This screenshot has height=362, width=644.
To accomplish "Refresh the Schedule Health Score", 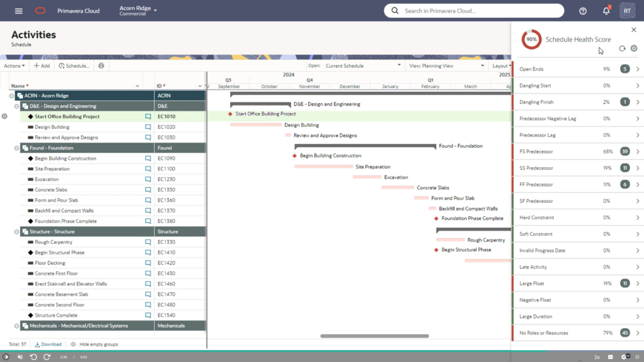I will tap(622, 48).
